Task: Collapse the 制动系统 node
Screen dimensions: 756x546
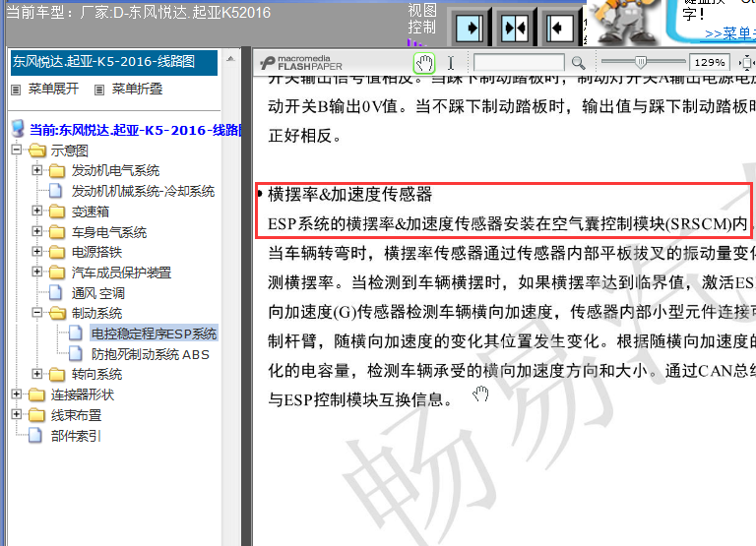Action: pyautogui.click(x=36, y=312)
